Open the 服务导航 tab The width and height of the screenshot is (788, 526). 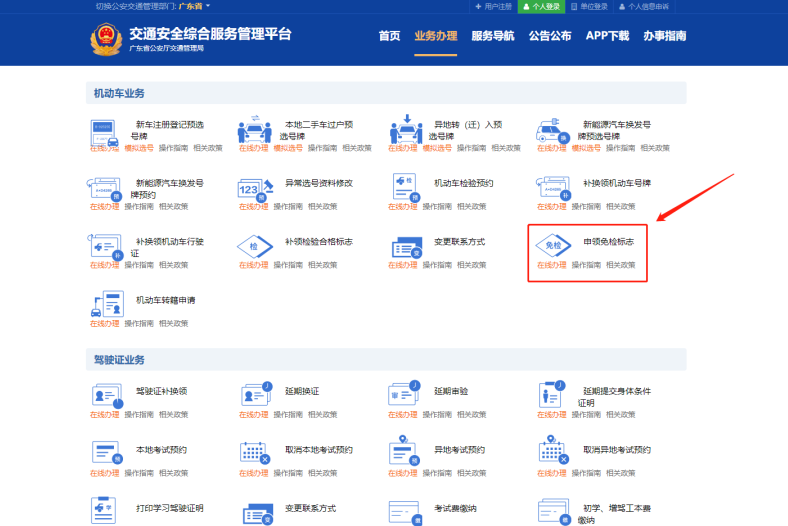[492, 36]
